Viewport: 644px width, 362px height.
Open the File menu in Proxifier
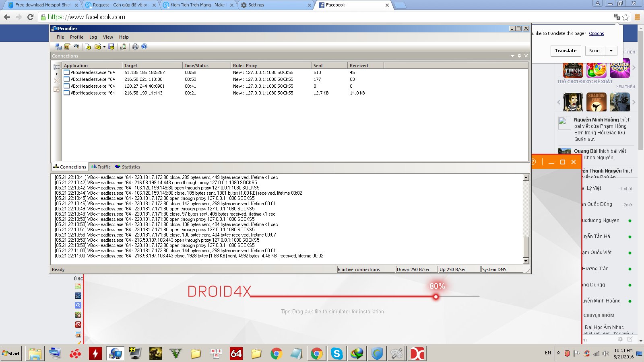[x=60, y=37]
